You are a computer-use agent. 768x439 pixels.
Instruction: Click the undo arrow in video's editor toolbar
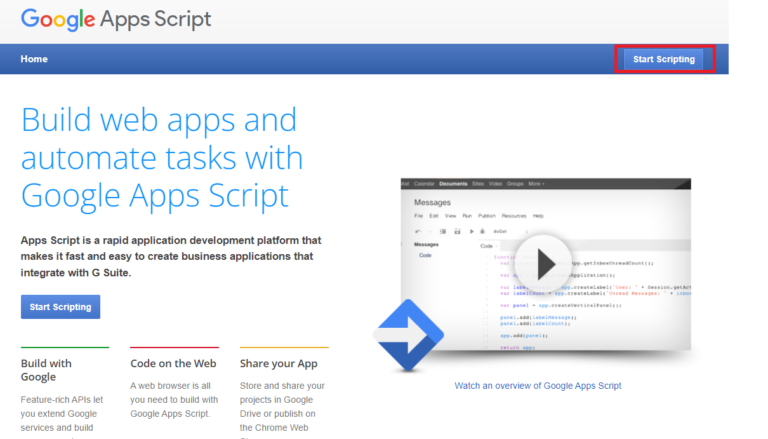pos(417,231)
